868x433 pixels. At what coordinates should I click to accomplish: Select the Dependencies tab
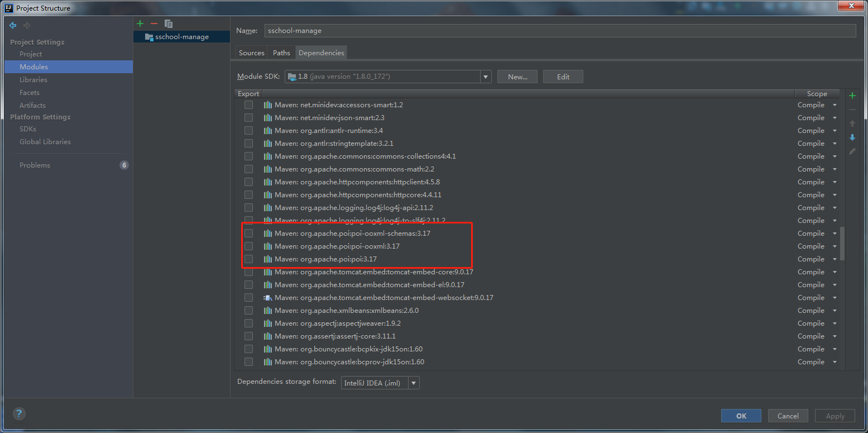point(321,53)
